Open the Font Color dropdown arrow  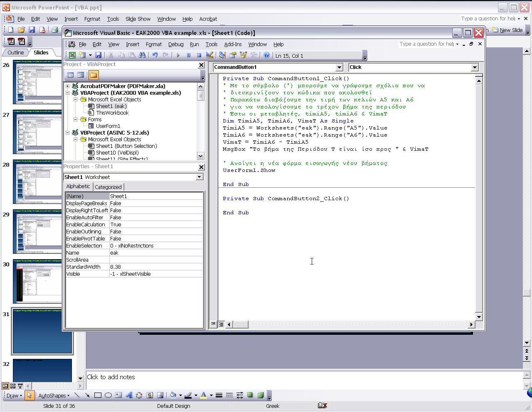pyautogui.click(x=211, y=395)
